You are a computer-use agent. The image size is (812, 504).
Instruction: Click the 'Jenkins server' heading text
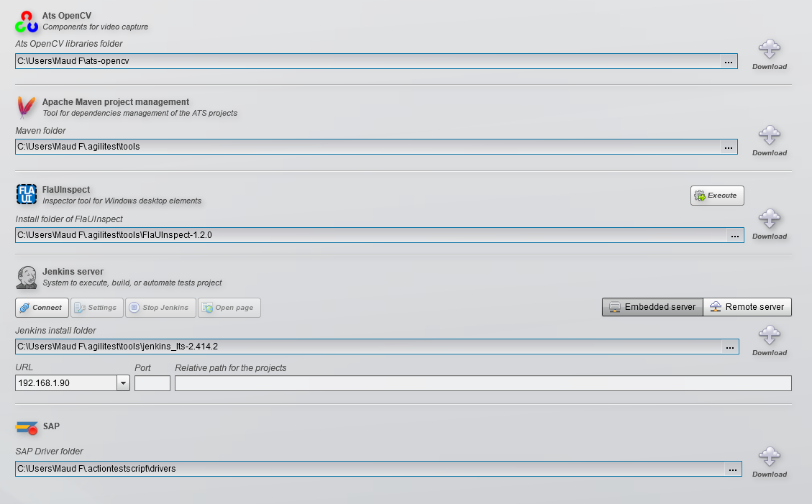click(x=73, y=272)
